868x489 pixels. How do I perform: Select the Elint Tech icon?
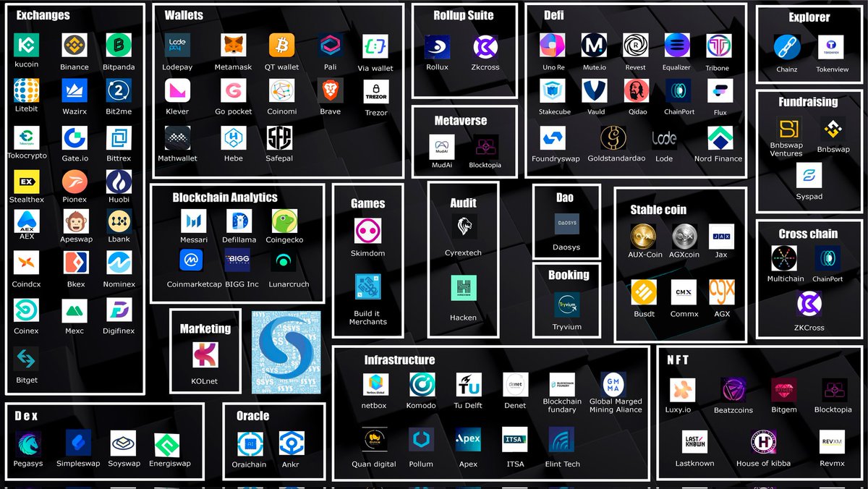(561, 439)
